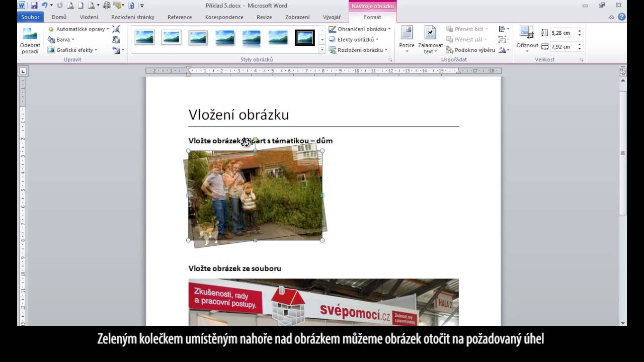Open the align objects dropdown icon
The image size is (644, 362).
pos(504,29)
